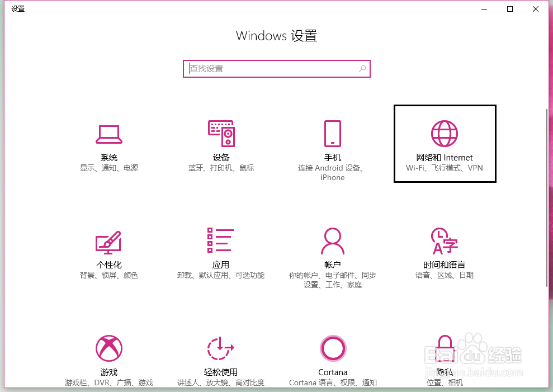Click the 显示、通知、电源 description
The image size is (553, 392).
109,168
